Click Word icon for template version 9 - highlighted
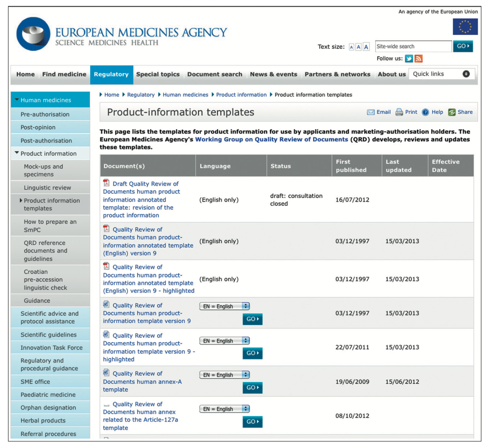This screenshot has height=448, width=489. 106,334
